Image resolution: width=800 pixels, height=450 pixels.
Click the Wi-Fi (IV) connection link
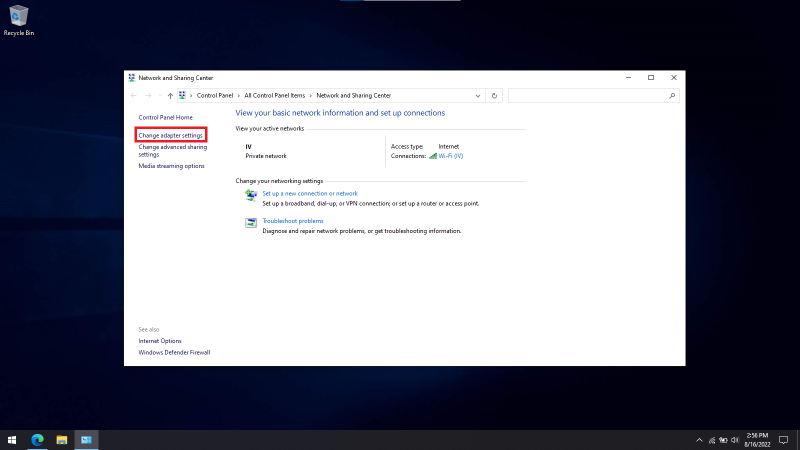[x=450, y=156]
